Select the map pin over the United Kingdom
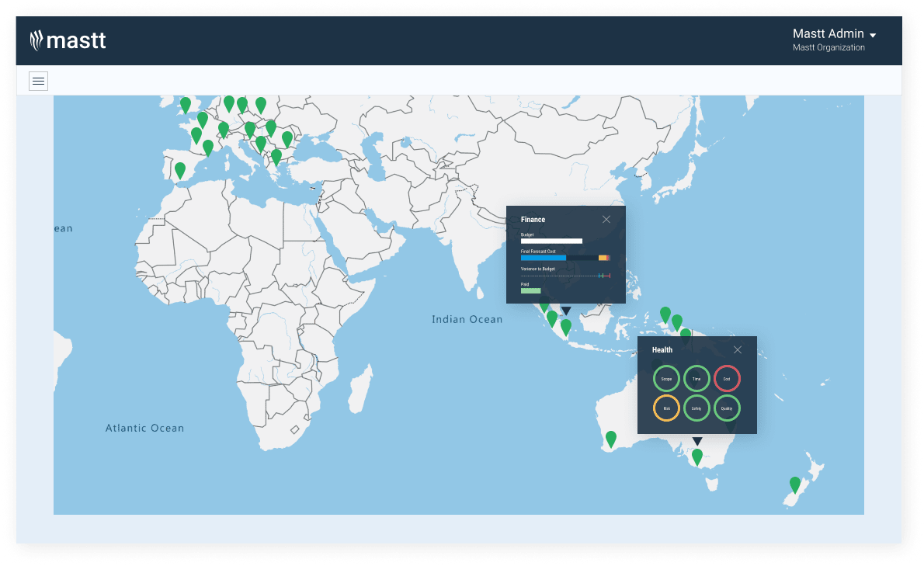The width and height of the screenshot is (924, 566). pyautogui.click(x=186, y=105)
